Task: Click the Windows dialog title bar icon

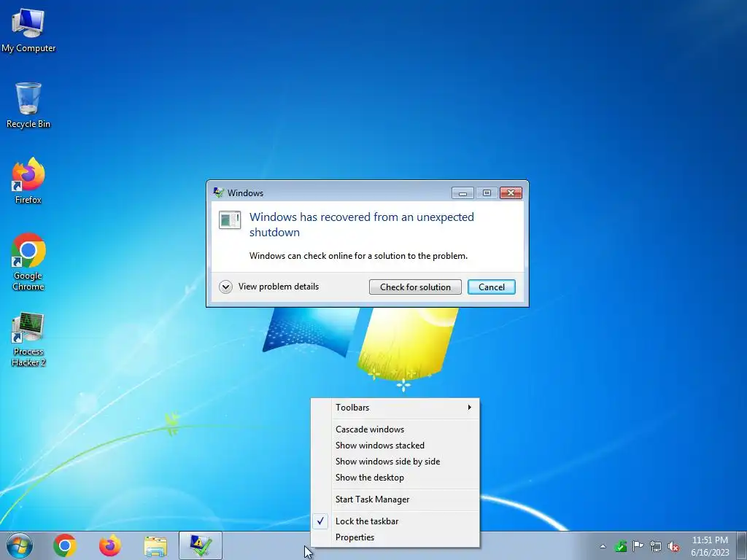Action: [x=218, y=192]
